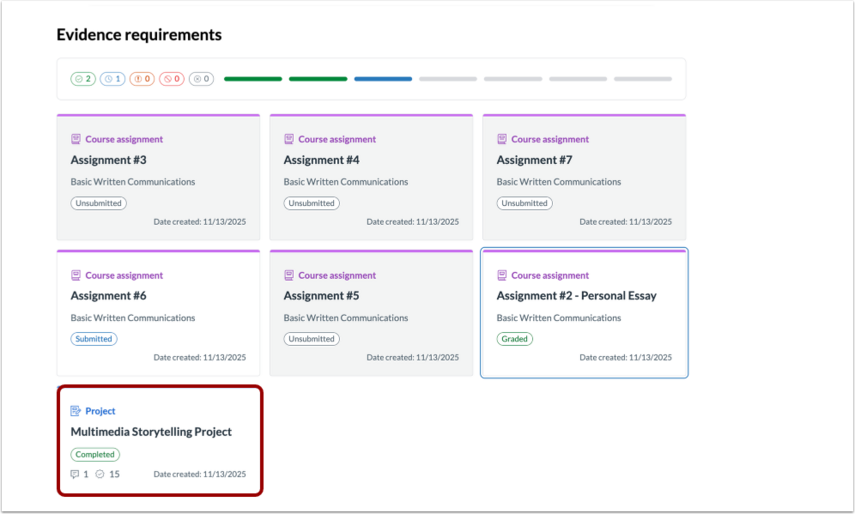Select the Assignment #6 card title
This screenshot has height=514, width=855.
109,296
